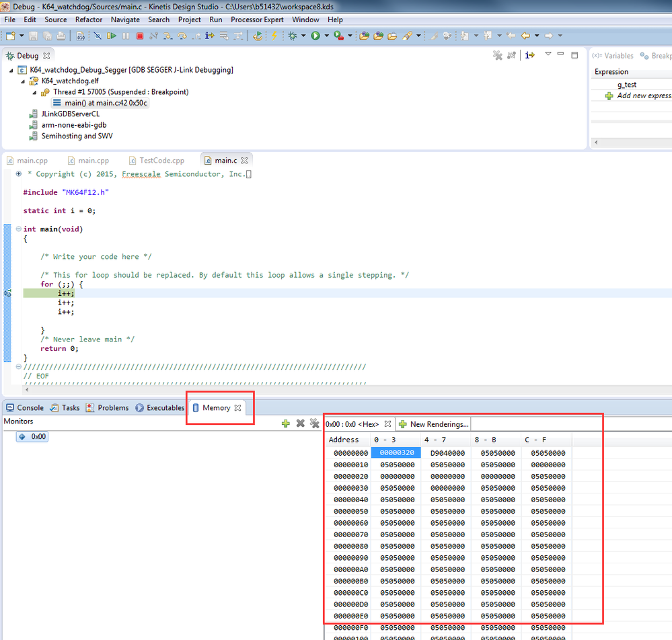Expand the folded copyright comment block

tap(19, 174)
